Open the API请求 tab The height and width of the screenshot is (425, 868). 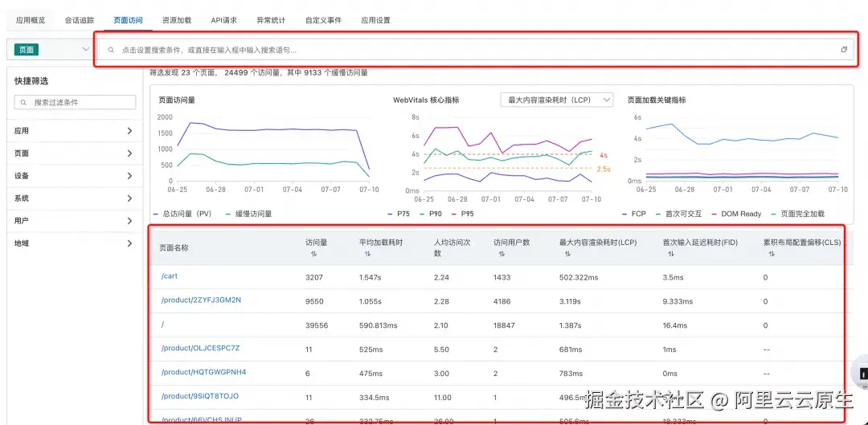[223, 20]
